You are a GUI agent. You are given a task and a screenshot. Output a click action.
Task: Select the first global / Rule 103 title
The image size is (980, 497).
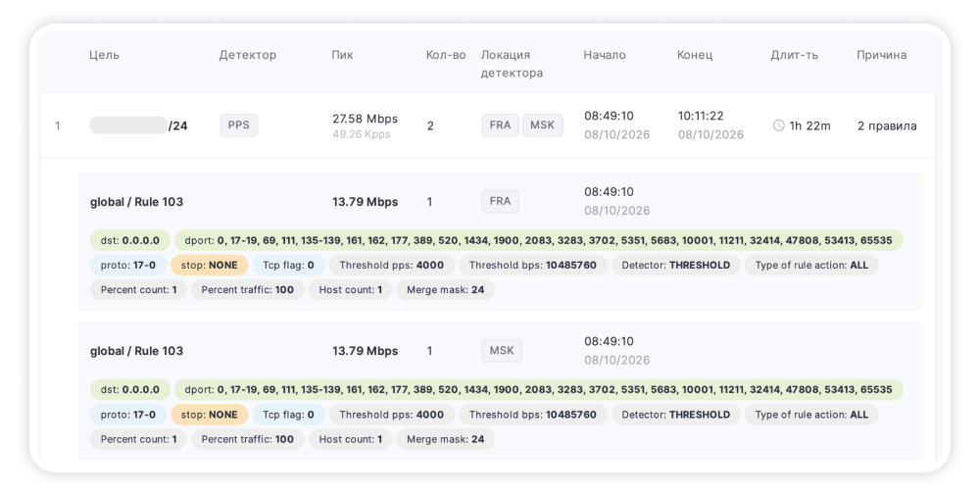coord(137,202)
